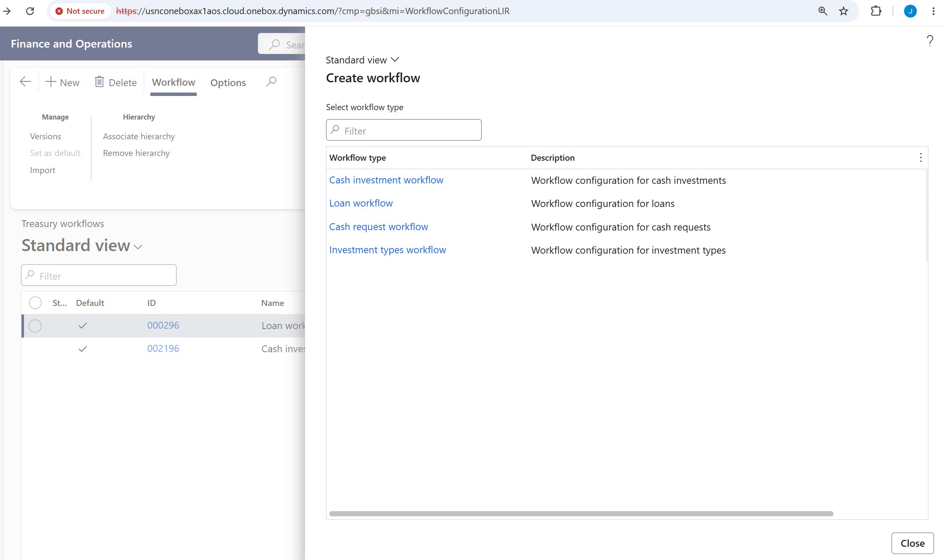Click the St... status column header

60,303
